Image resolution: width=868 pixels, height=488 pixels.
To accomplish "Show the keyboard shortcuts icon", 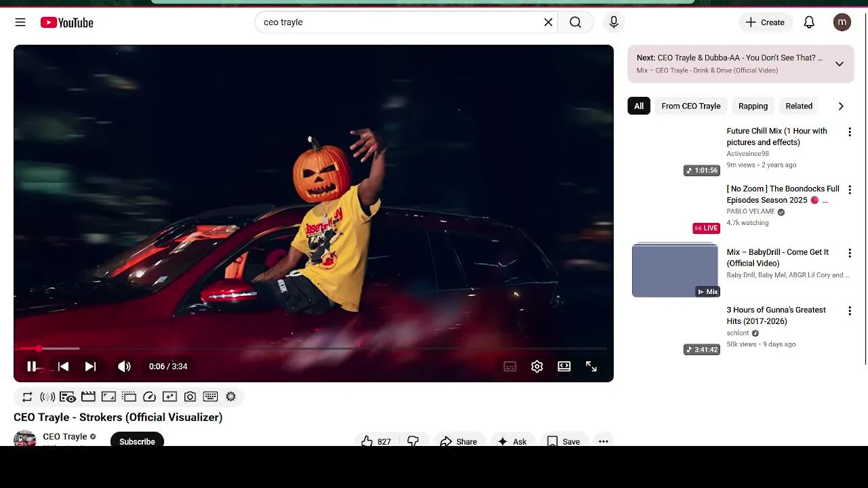I will [x=210, y=396].
